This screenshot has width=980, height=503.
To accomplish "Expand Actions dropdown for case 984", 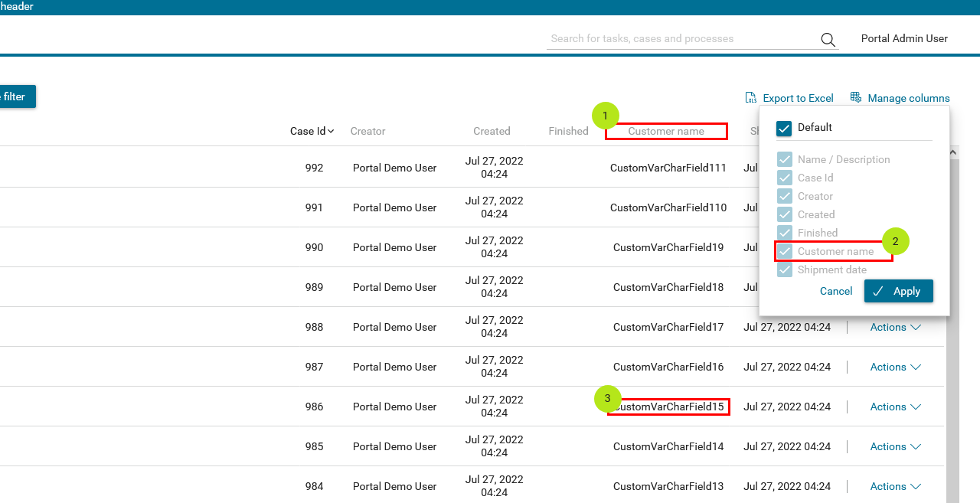I will coord(896,486).
